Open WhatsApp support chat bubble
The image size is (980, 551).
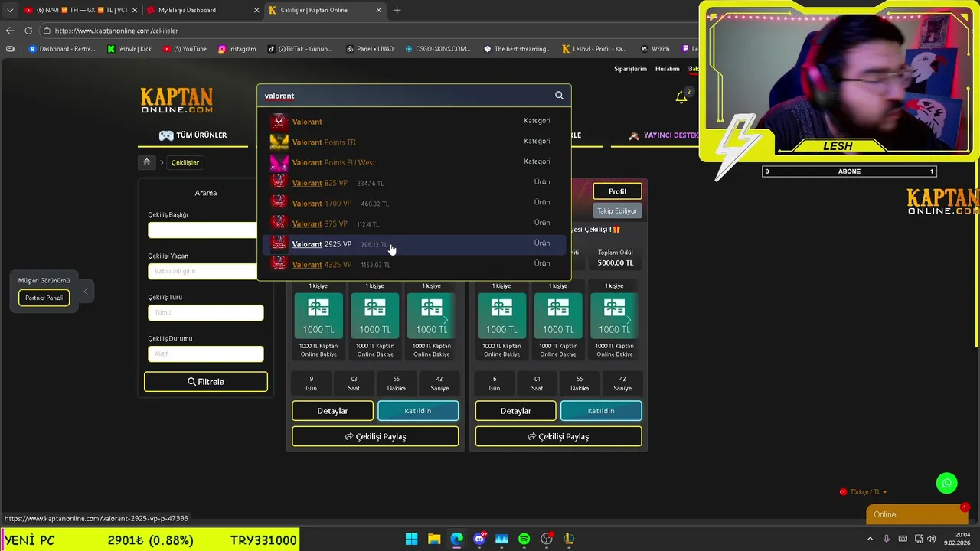pyautogui.click(x=947, y=483)
